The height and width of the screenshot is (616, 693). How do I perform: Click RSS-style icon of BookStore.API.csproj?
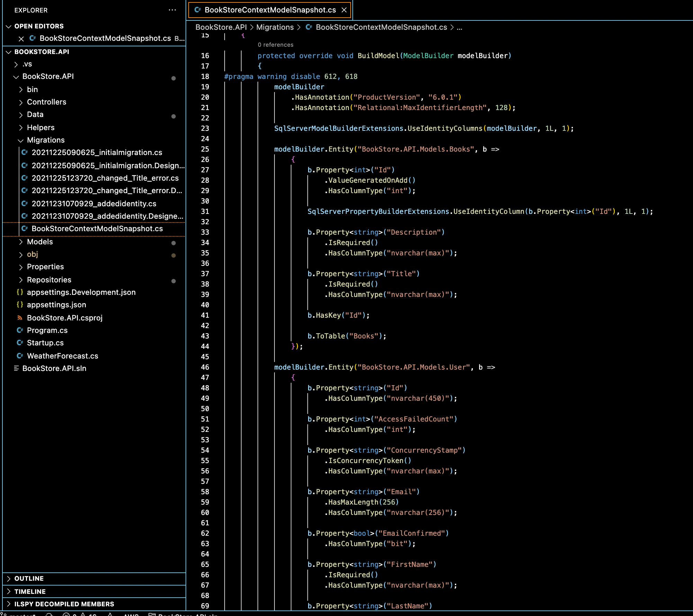pos(20,318)
